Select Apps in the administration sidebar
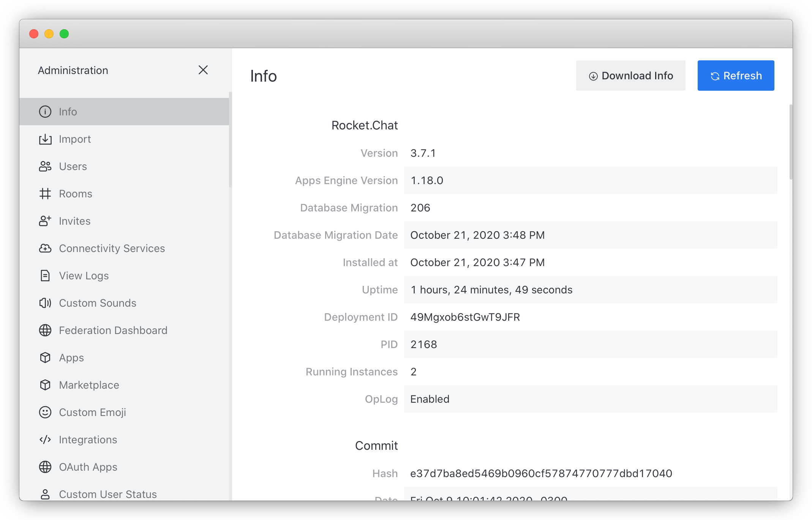 [x=71, y=358]
